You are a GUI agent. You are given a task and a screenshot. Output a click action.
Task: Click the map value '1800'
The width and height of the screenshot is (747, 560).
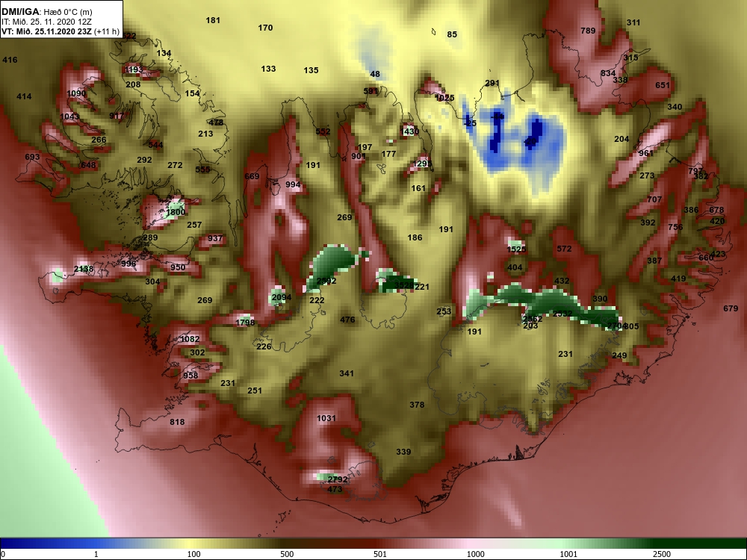[176, 212]
